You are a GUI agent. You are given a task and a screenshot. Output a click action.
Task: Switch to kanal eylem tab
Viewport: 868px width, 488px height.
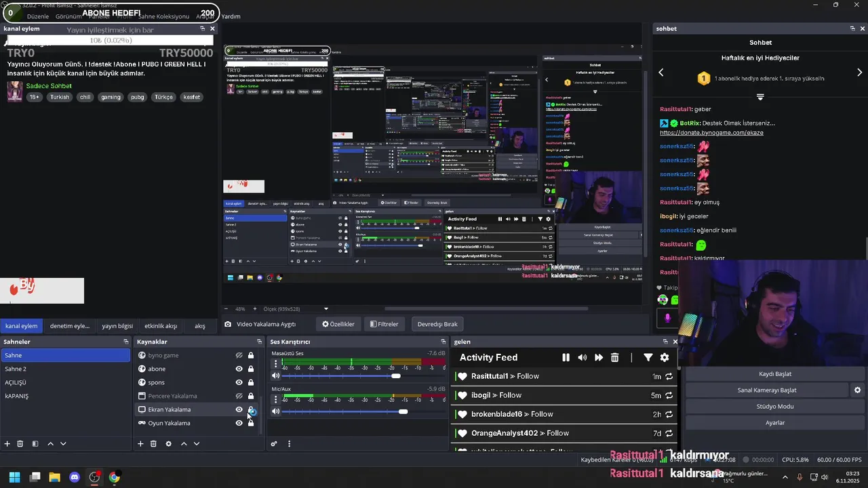21,326
